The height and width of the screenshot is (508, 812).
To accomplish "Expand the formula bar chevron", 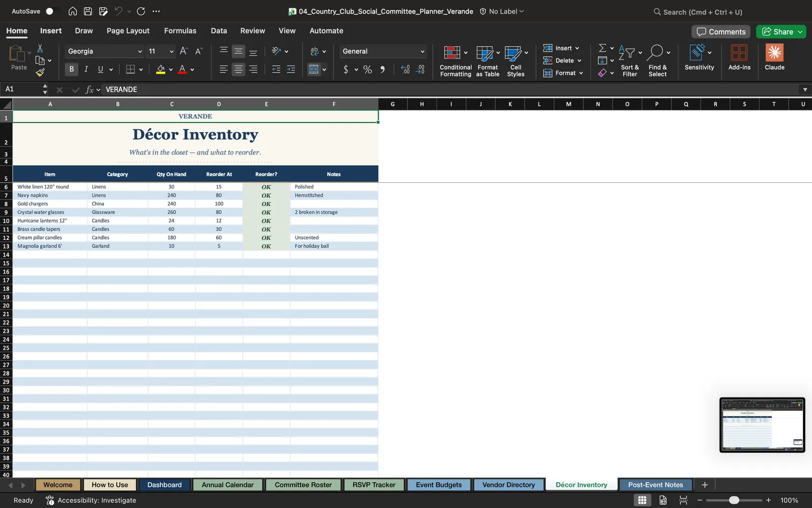I will click(x=805, y=89).
